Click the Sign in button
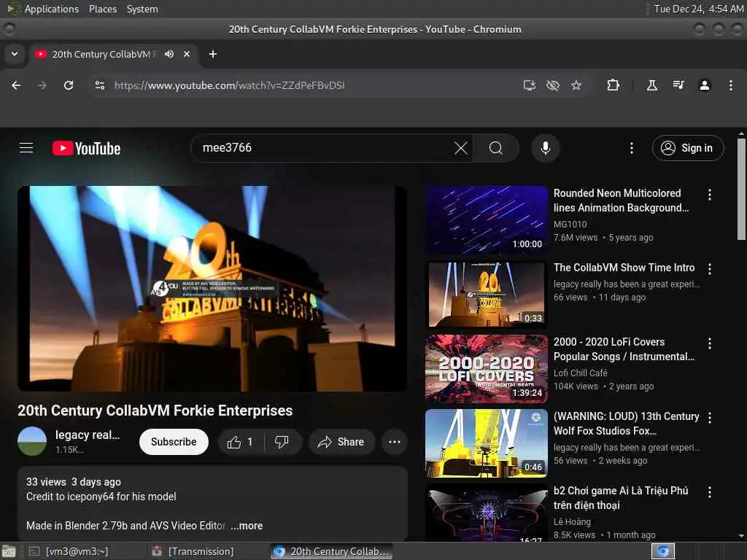The height and width of the screenshot is (560, 747). 688,148
